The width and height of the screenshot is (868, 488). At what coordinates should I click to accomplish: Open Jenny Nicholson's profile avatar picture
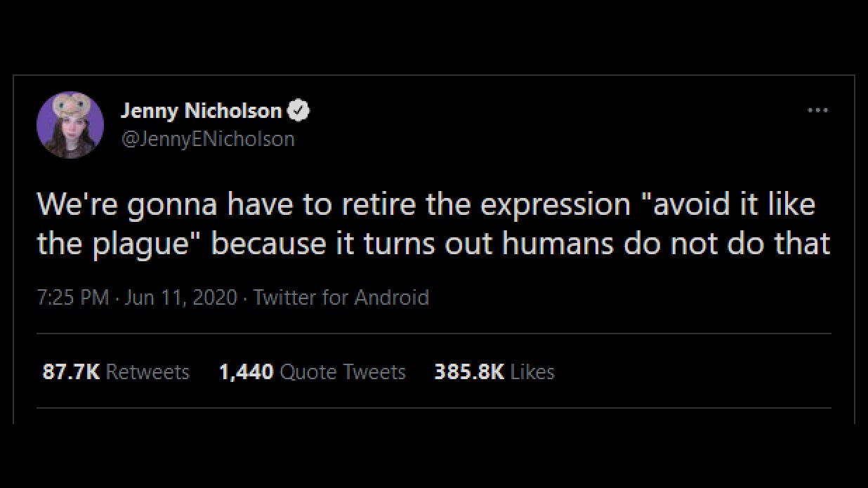(x=70, y=125)
